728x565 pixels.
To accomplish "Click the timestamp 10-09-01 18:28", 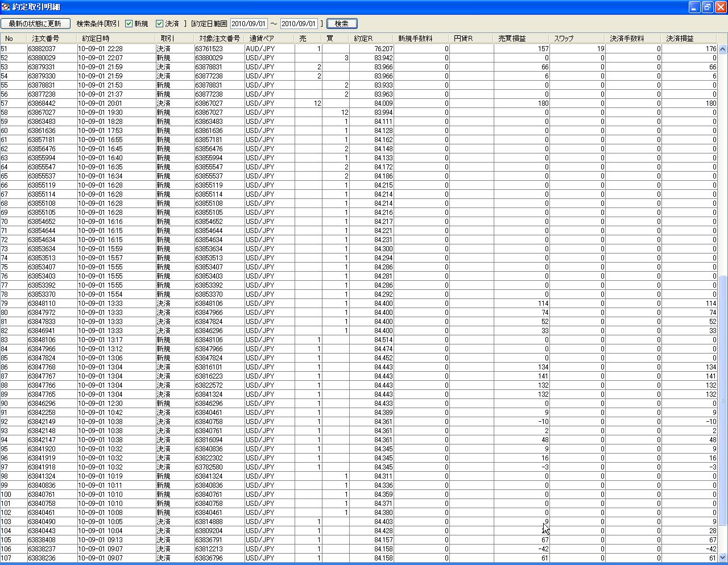I will 100,122.
